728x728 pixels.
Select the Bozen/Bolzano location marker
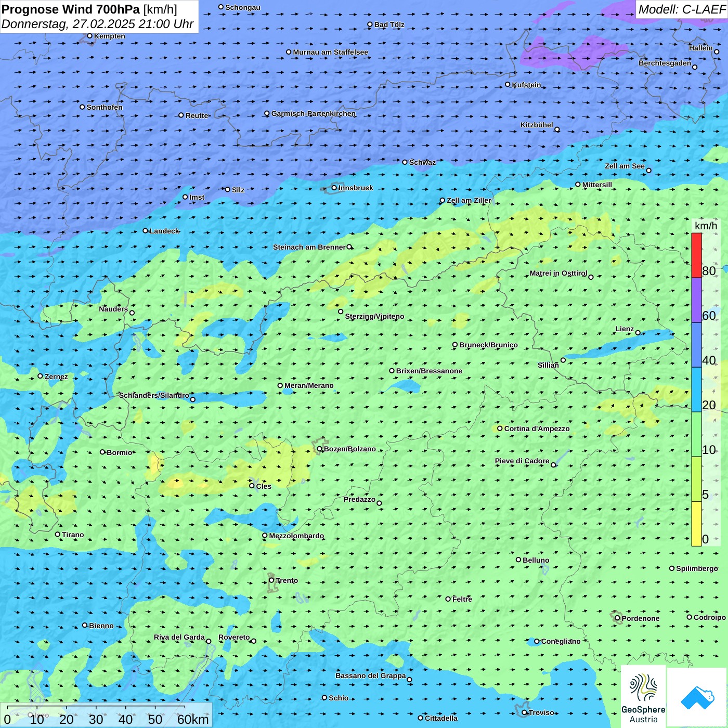319,449
